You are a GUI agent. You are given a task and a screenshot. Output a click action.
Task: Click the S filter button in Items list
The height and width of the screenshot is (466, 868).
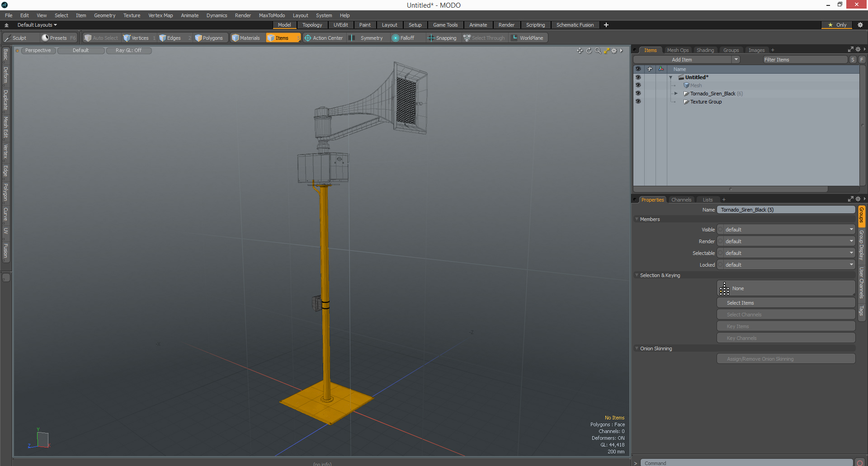(x=853, y=60)
